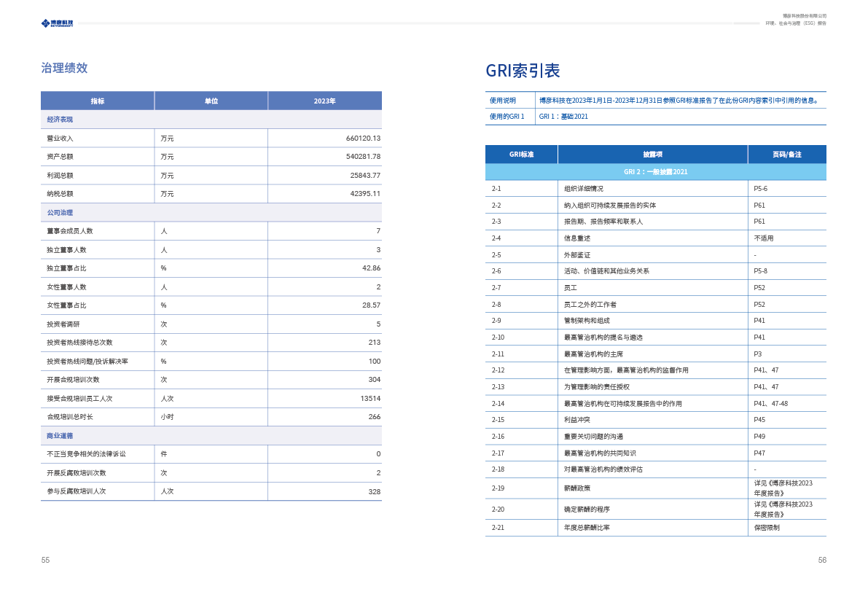Open page reference P5-6 for item 2-1
Screen dimensions: 868x589
(760, 189)
